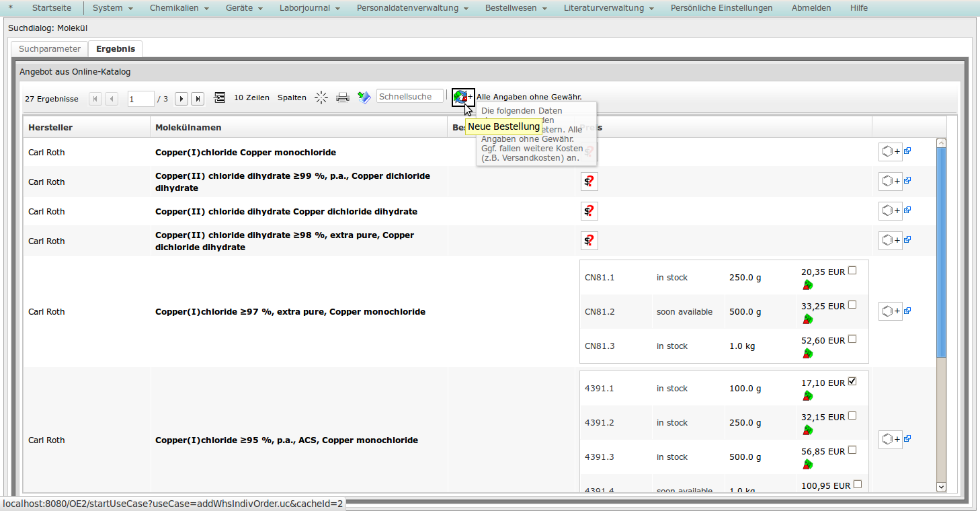Click the row-height icon before 10 Zeilen
Image resolution: width=980 pixels, height=511 pixels.
tap(220, 97)
